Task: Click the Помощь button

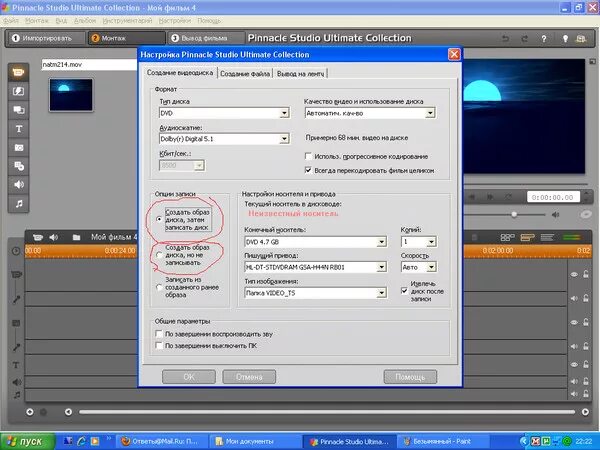Action: point(410,377)
